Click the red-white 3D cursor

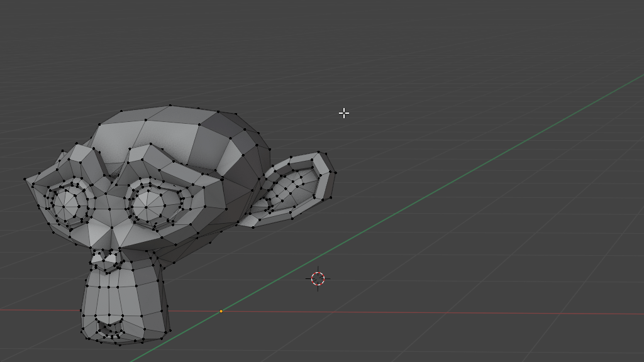coord(318,278)
